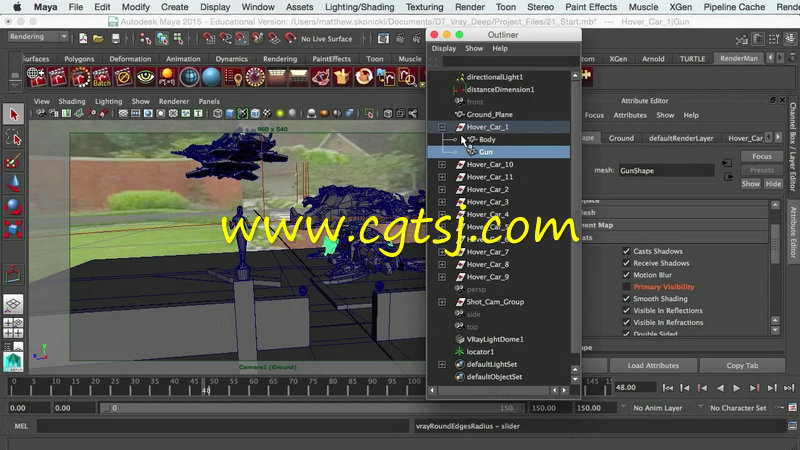The image size is (800, 450).
Task: Click the save scene icon
Action: pos(116,38)
